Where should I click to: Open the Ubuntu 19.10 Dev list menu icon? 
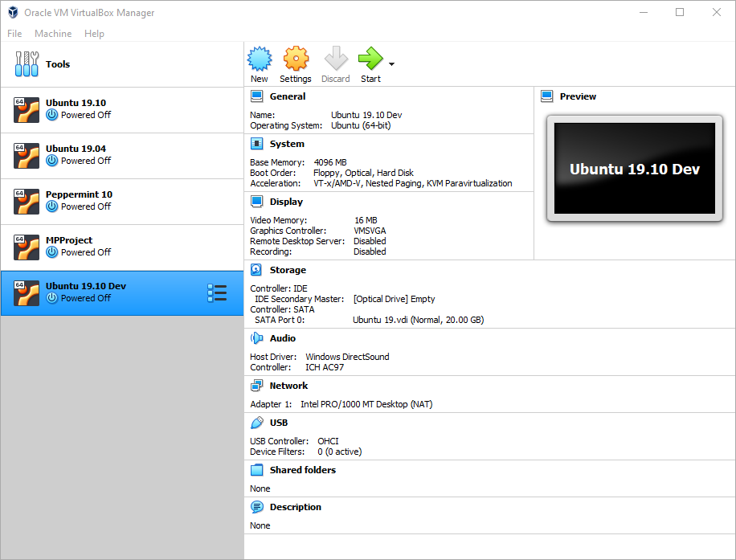[x=217, y=293]
